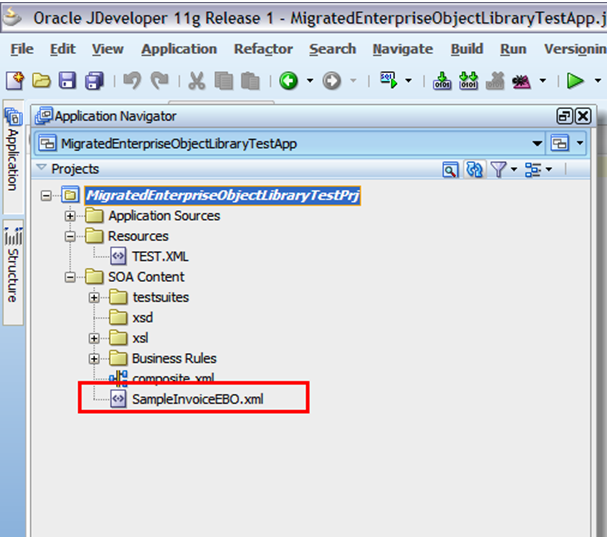Image resolution: width=608 pixels, height=537 pixels.
Task: Select the Business Rules folder label
Action: pos(174,359)
